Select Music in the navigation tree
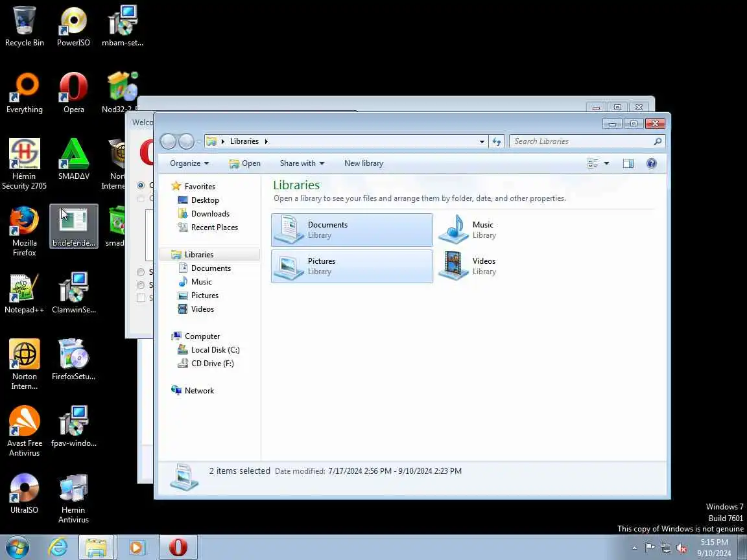 [x=201, y=282]
